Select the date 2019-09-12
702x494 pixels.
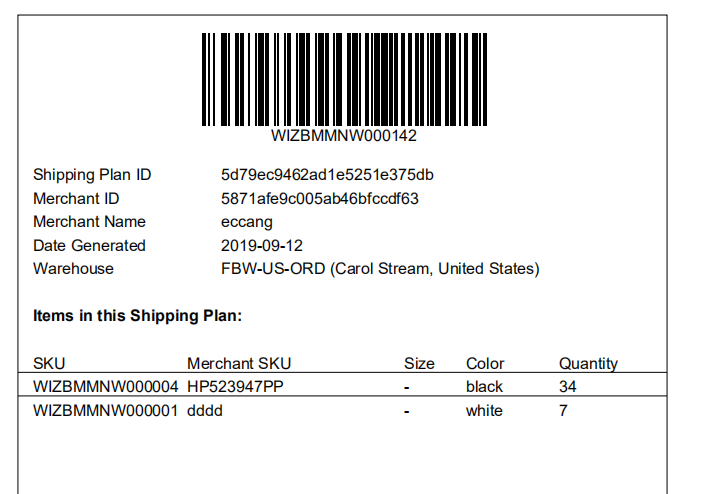pyautogui.click(x=262, y=245)
